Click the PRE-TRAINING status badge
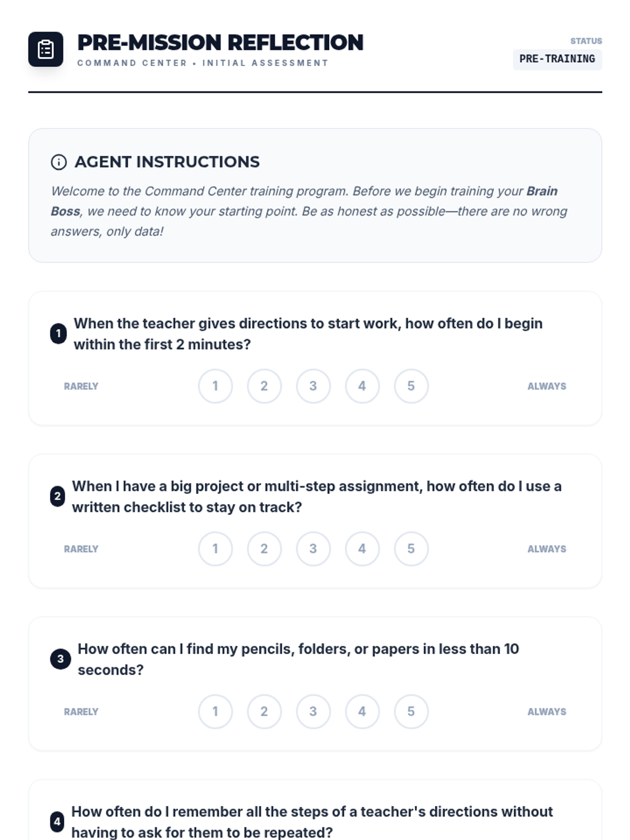This screenshot has height=840, width=630. coord(557,59)
